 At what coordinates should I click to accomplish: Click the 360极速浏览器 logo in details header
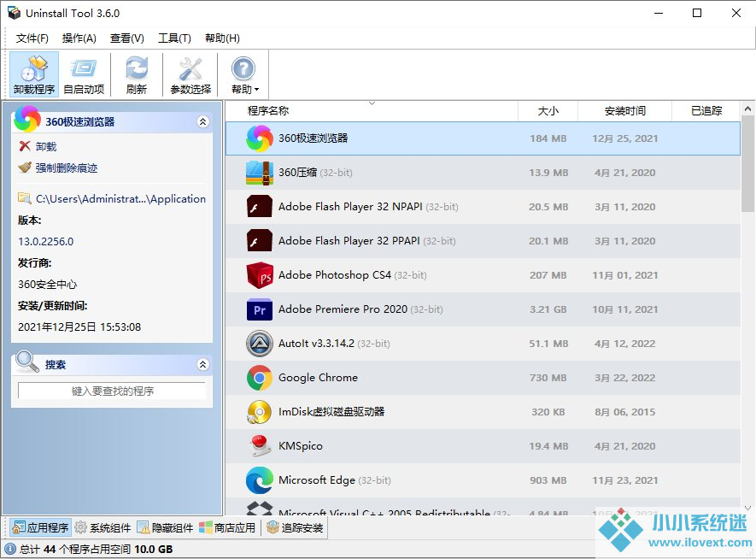coord(27,119)
